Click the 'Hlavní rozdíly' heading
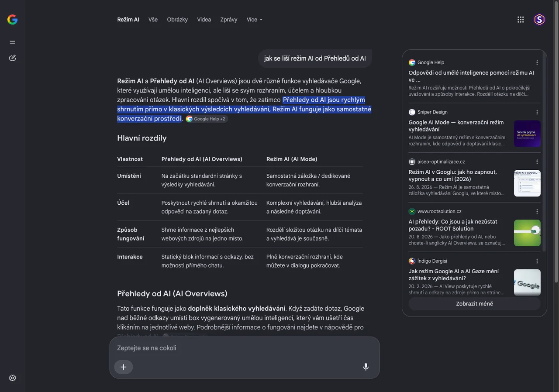This screenshot has width=559, height=392. (x=142, y=138)
